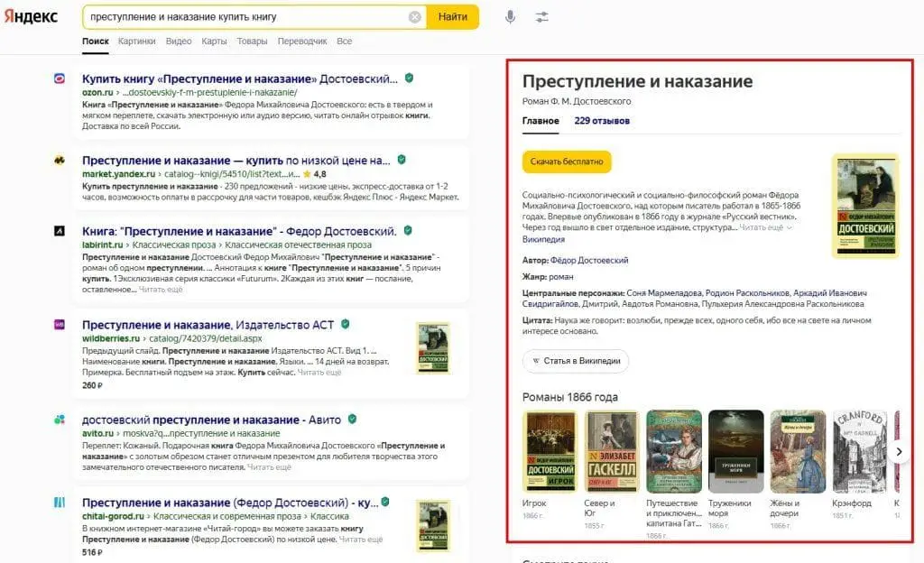Select the Поиск tab
This screenshot has height=563, width=924.
click(96, 42)
